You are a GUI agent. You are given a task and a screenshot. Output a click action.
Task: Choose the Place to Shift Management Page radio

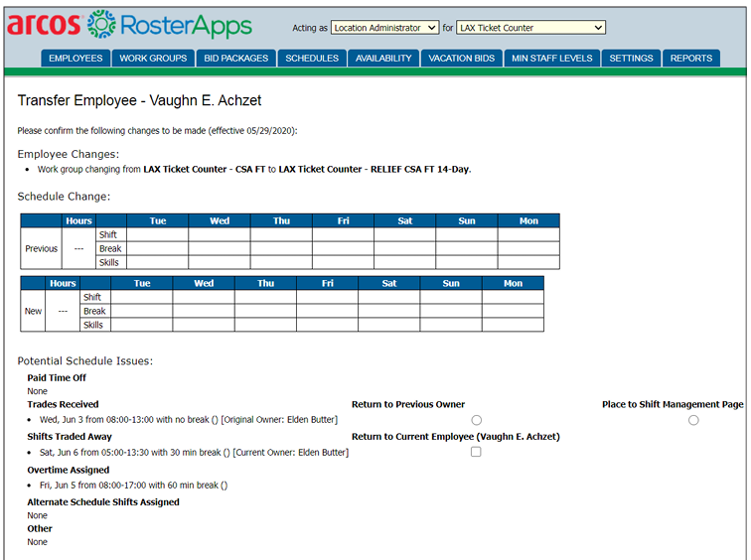(x=693, y=420)
